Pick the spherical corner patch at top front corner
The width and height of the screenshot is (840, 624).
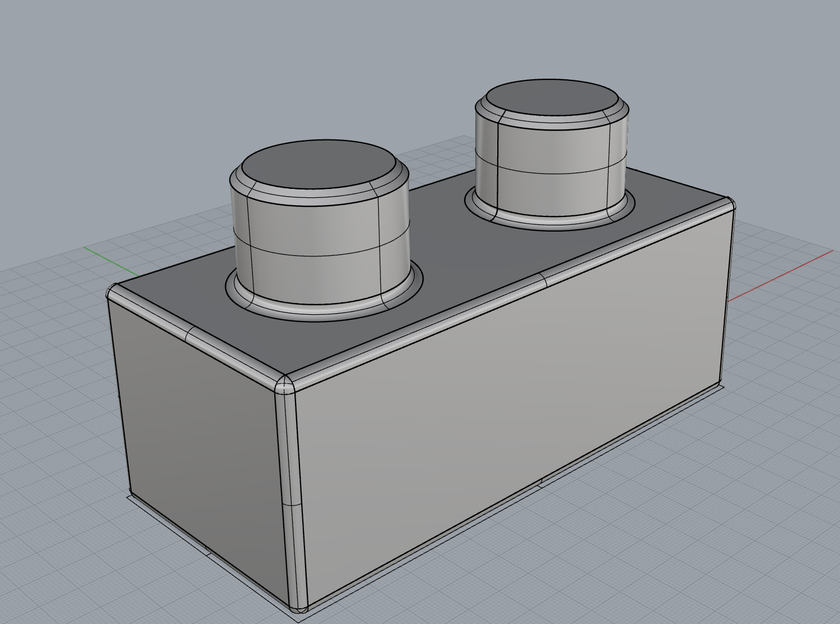click(x=284, y=385)
